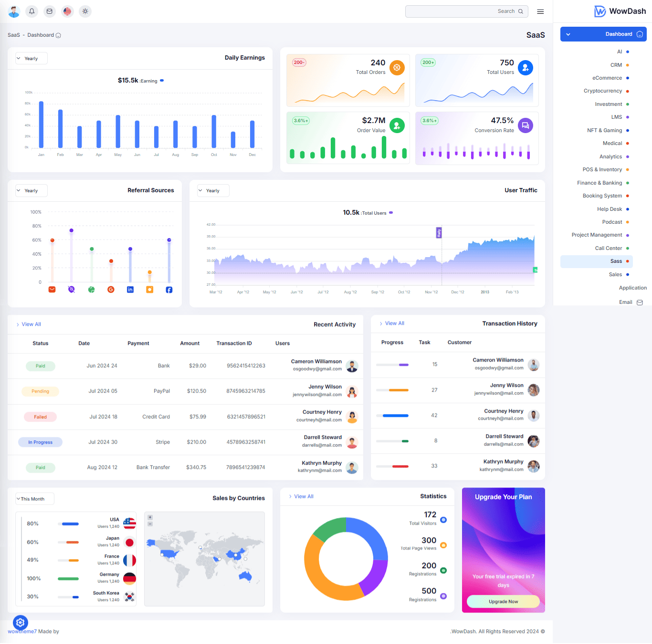
Task: Open the messages envelope icon
Action: click(50, 11)
